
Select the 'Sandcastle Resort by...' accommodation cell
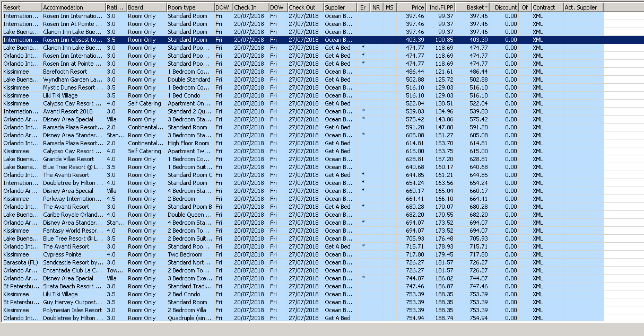tap(74, 262)
